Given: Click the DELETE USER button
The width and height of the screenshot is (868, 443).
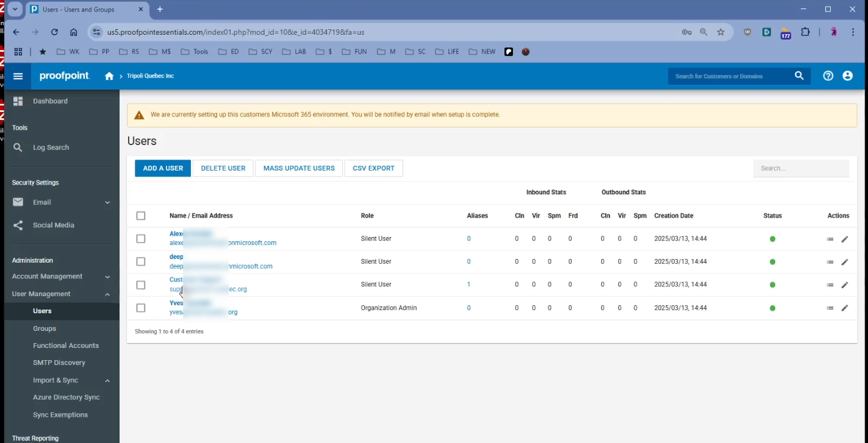Looking at the screenshot, I should coord(223,168).
